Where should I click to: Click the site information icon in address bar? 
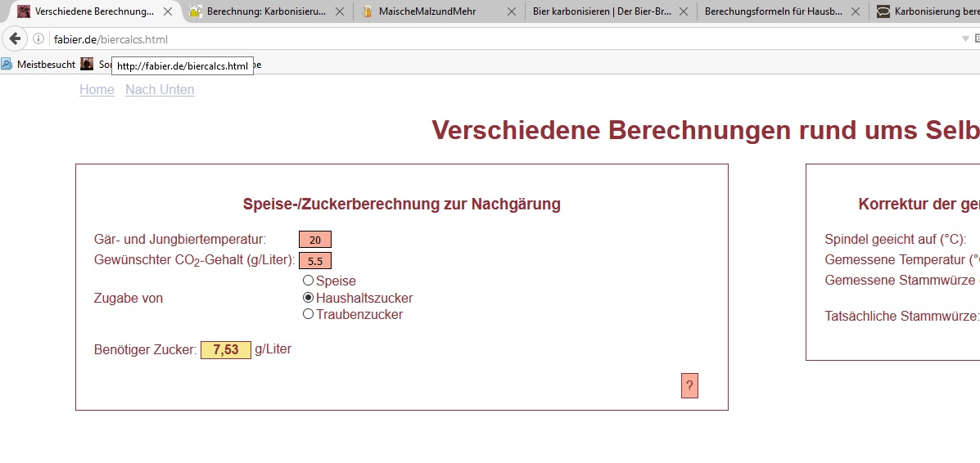point(38,39)
